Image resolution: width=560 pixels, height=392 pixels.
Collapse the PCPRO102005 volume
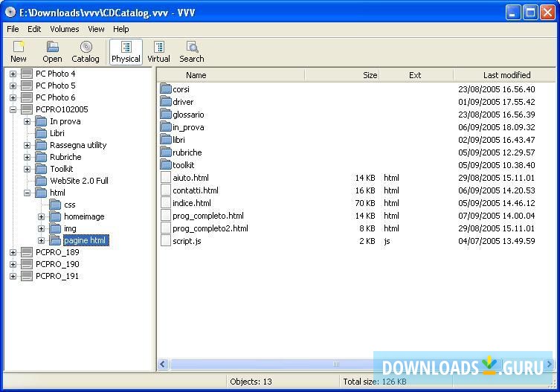tap(13, 109)
